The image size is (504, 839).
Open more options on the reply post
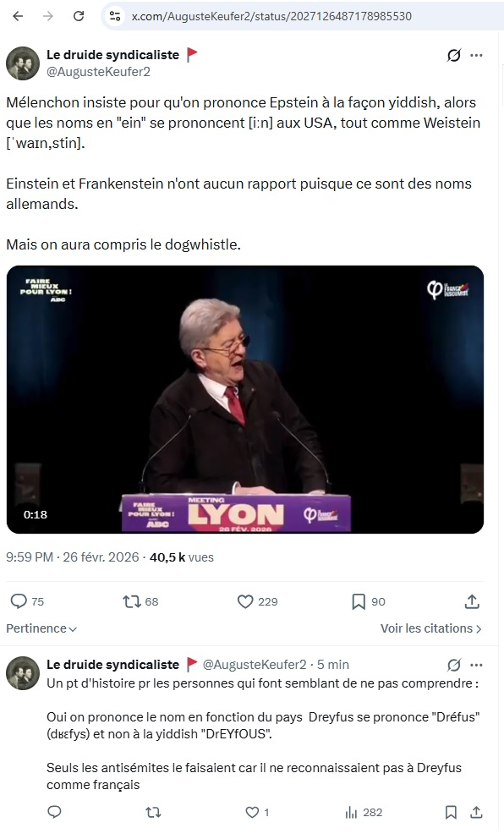point(476,665)
